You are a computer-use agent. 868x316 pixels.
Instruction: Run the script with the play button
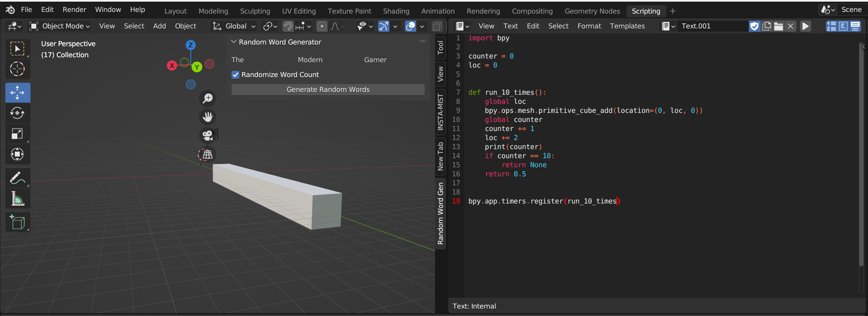click(x=805, y=26)
